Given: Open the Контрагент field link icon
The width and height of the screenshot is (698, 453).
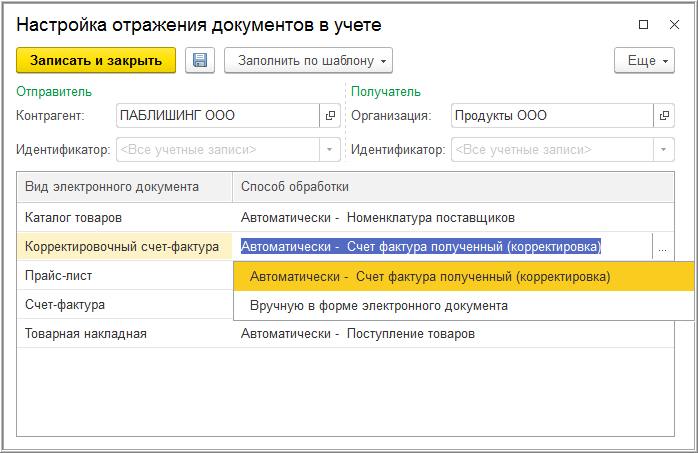Looking at the screenshot, I should pos(330,115).
